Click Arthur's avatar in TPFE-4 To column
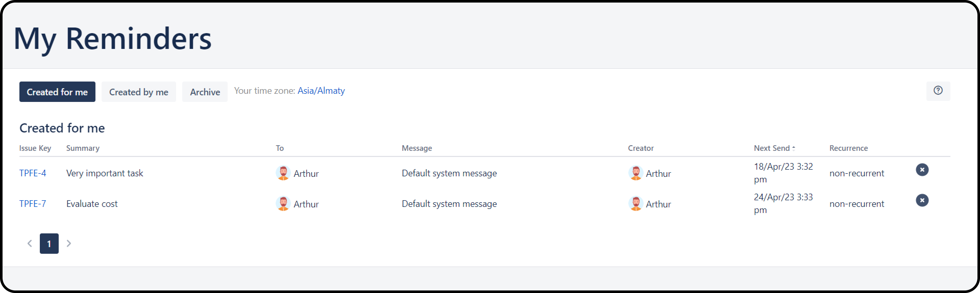This screenshot has width=980, height=293. point(283,173)
